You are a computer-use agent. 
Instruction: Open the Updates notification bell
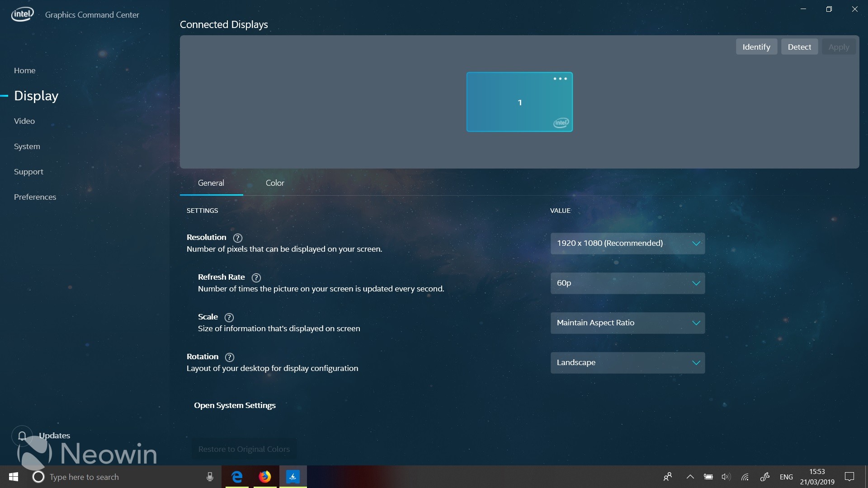tap(22, 435)
